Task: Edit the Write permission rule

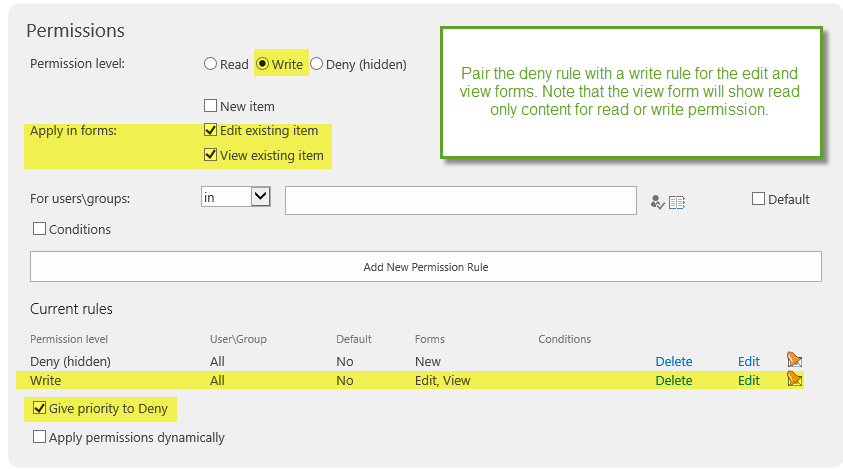Action: [748, 381]
